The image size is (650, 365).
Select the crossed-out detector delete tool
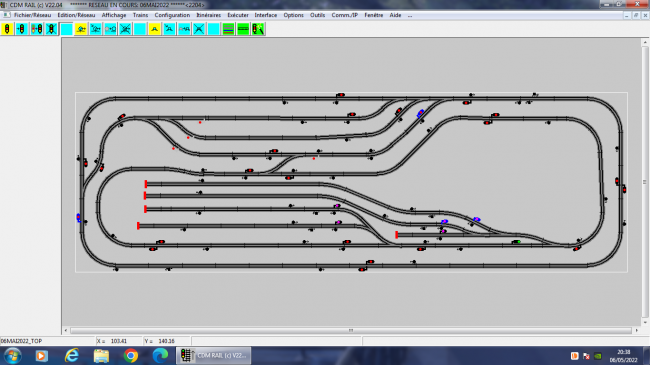coord(125,29)
